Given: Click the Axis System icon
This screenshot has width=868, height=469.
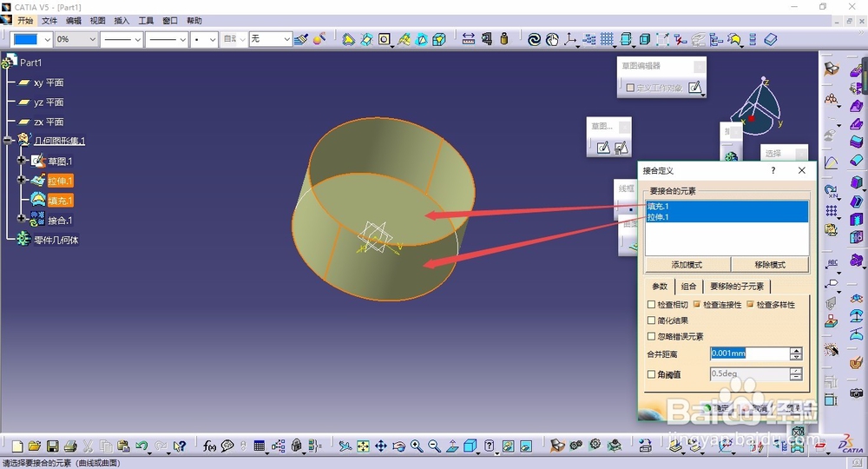Looking at the screenshot, I should pyautogui.click(x=570, y=39).
